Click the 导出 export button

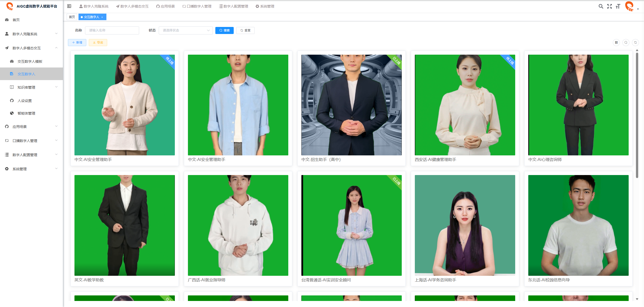point(98,43)
